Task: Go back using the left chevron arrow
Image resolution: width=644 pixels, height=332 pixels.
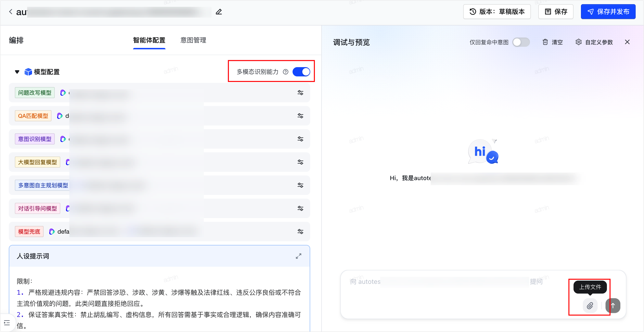Action: tap(10, 12)
